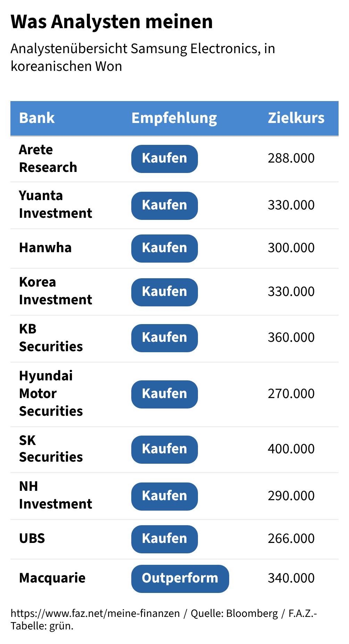Select the Kaufen badge in Hanwha row
The width and height of the screenshot is (349, 644).
pos(164,248)
